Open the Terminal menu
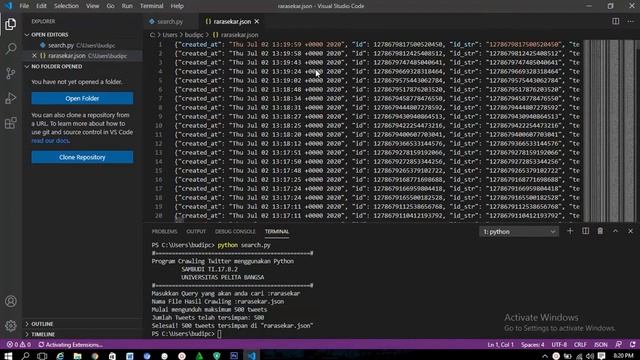 pyautogui.click(x=151, y=6)
